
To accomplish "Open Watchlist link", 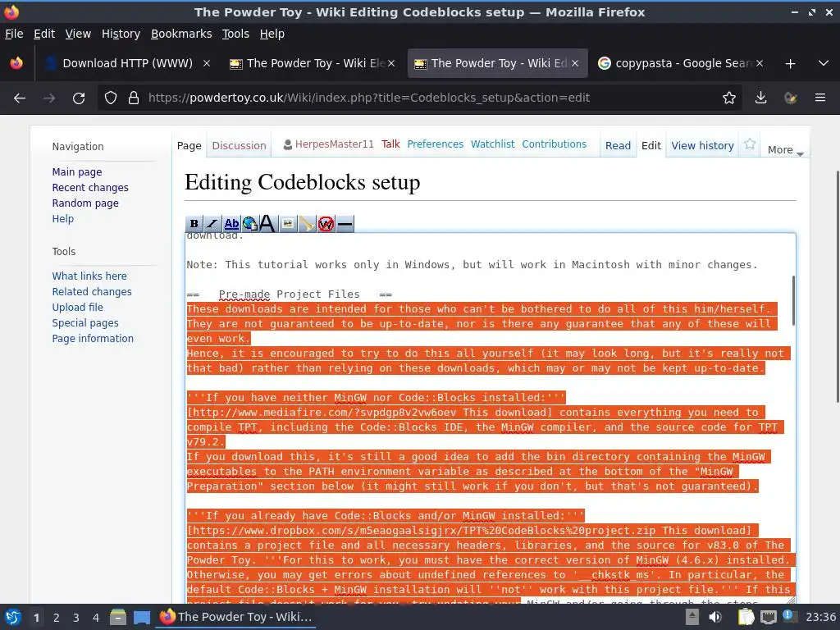I will coord(492,144).
